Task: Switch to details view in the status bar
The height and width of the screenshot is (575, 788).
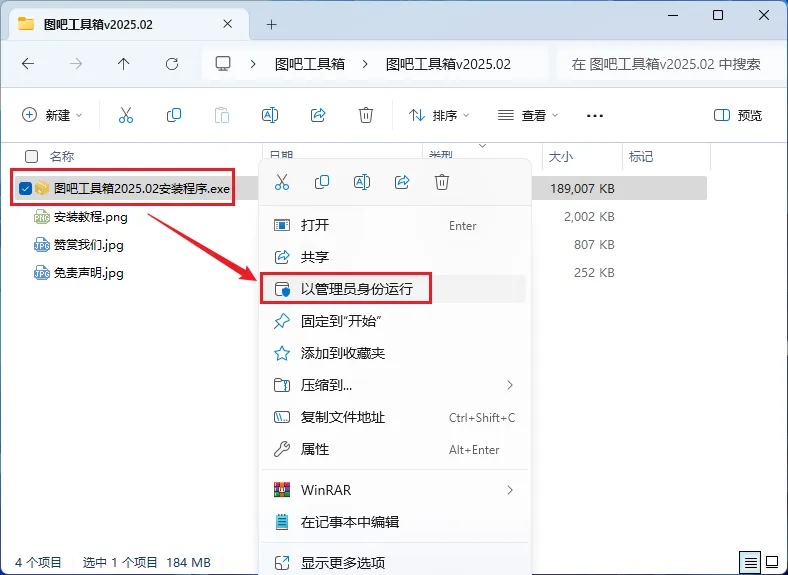Action: tap(750, 562)
